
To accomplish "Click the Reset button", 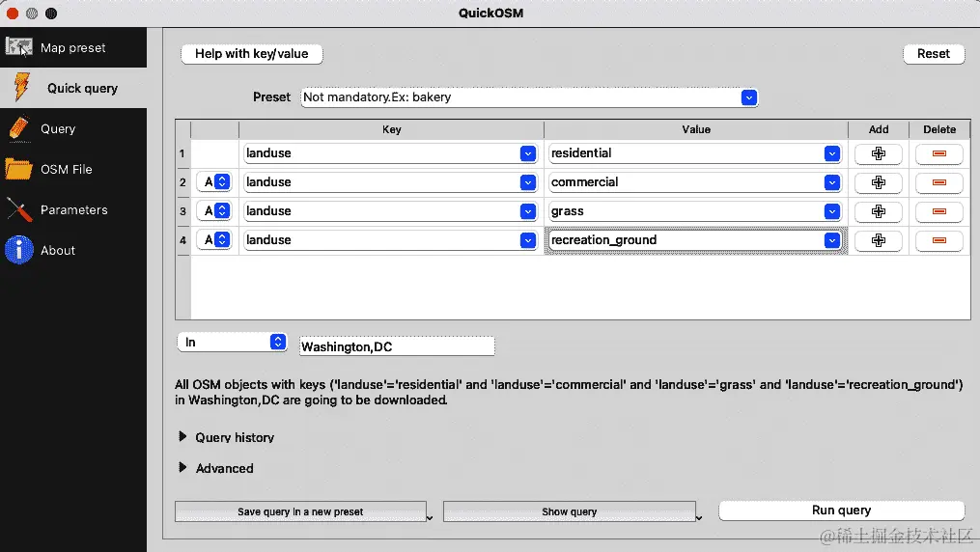I will (x=933, y=54).
